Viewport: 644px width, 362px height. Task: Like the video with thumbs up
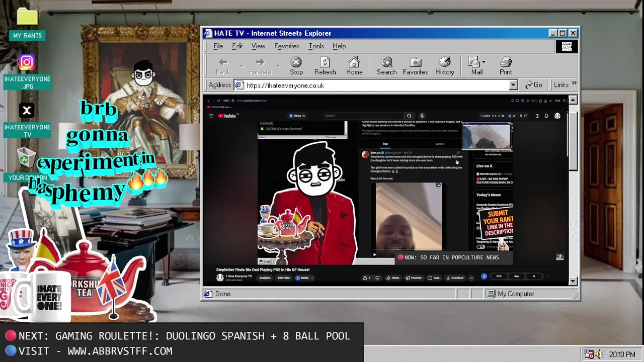(x=366, y=278)
